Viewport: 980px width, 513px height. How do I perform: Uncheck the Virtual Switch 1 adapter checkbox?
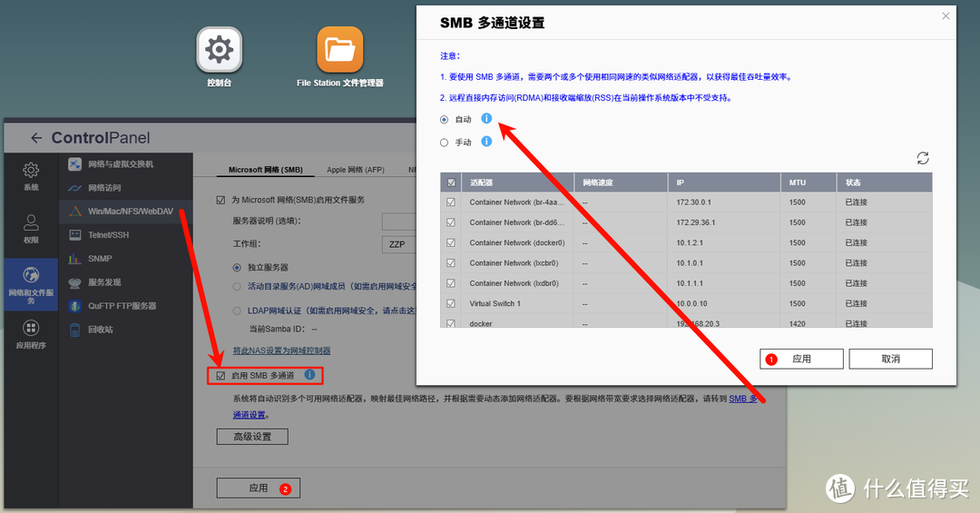point(451,303)
